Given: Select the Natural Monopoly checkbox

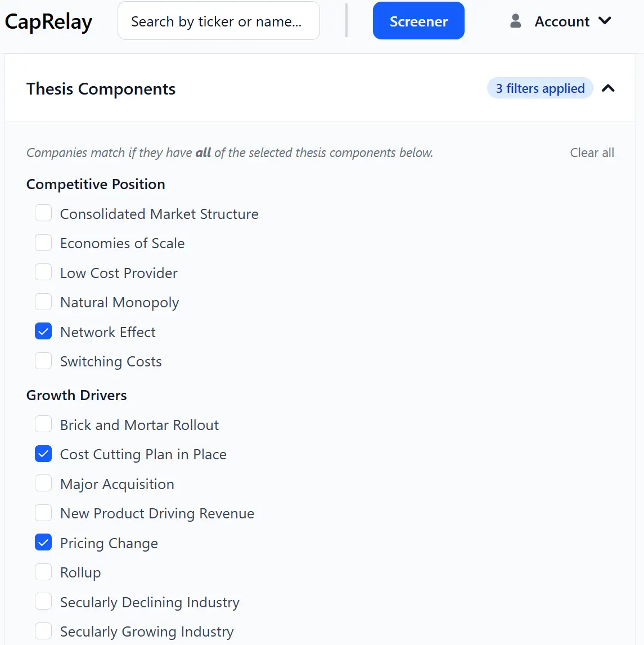Looking at the screenshot, I should click(43, 302).
